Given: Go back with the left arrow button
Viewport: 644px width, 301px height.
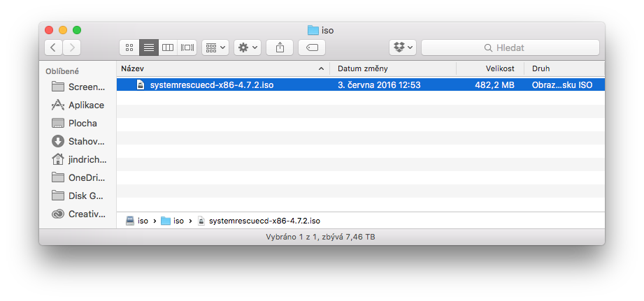Looking at the screenshot, I should (53, 47).
